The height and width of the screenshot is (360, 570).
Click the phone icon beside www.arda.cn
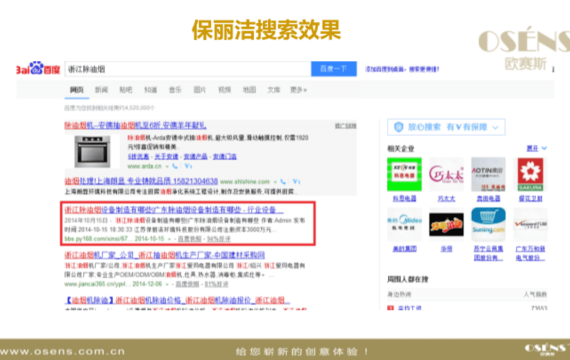[x=175, y=166]
